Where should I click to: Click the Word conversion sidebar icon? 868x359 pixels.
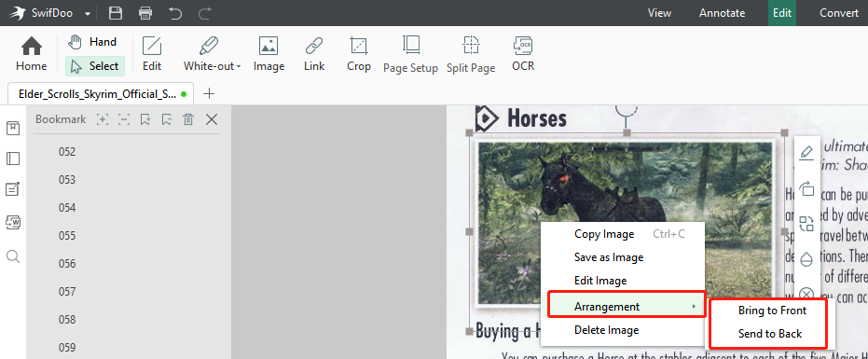tap(13, 223)
